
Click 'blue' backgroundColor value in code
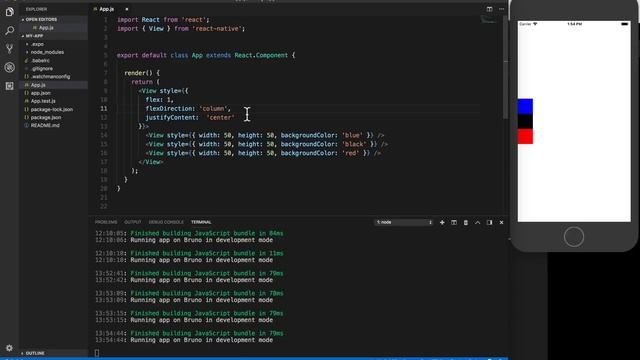pyautogui.click(x=352, y=135)
